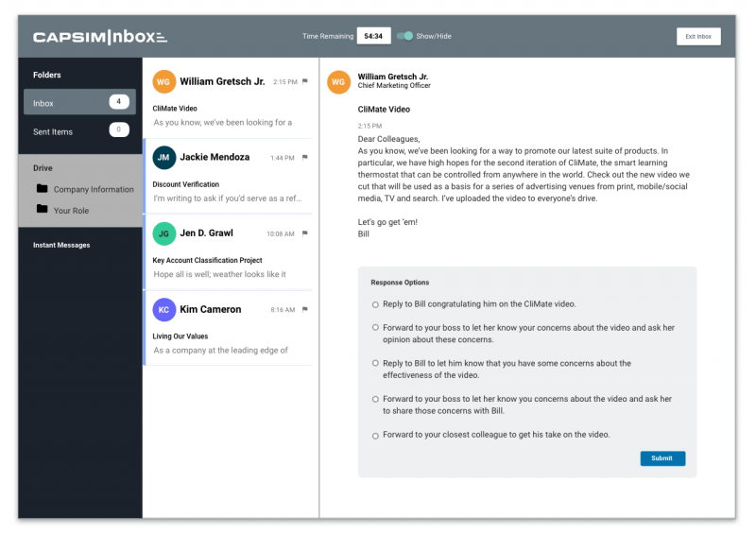Image resolution: width=756 pixels, height=534 pixels.
Task: Open Instant Messages section
Action: (x=61, y=245)
